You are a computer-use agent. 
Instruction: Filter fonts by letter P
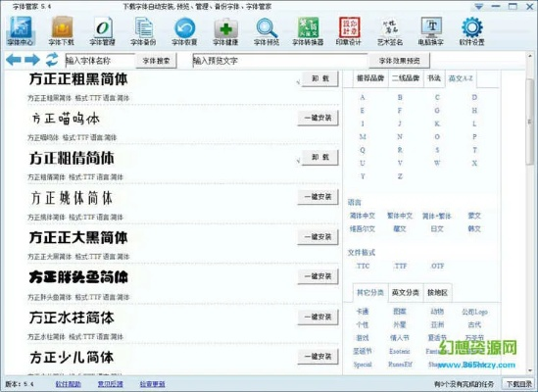[474, 136]
